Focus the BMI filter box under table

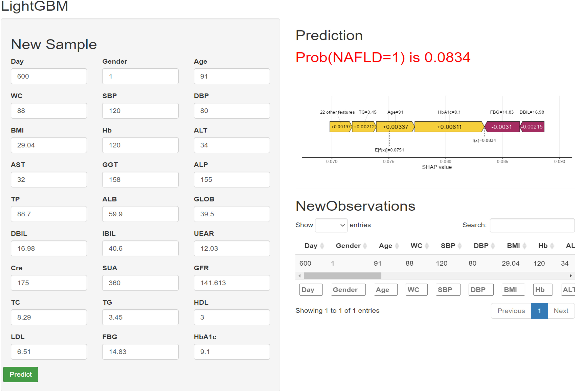513,290
